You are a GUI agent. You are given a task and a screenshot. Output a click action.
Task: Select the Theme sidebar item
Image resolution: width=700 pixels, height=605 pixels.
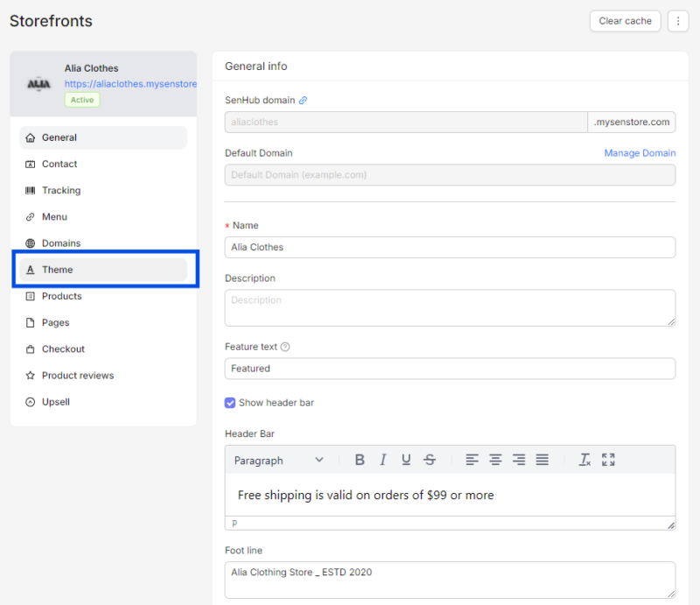(103, 270)
